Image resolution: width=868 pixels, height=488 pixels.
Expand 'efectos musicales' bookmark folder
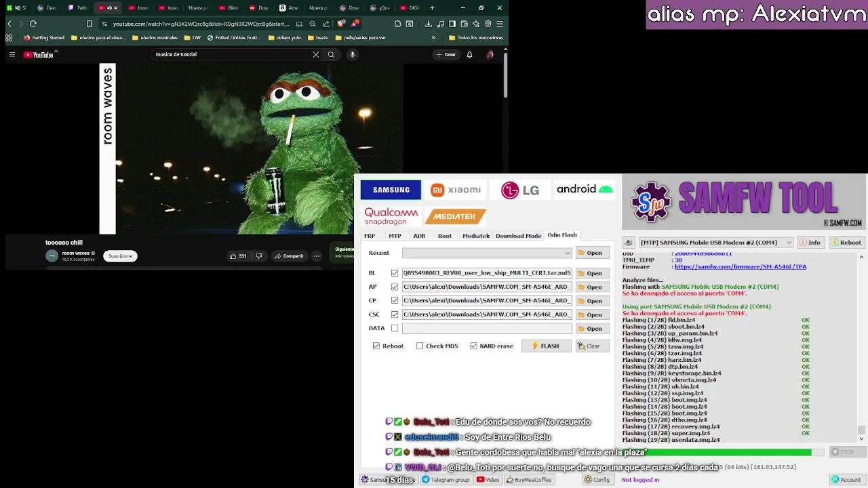click(155, 38)
